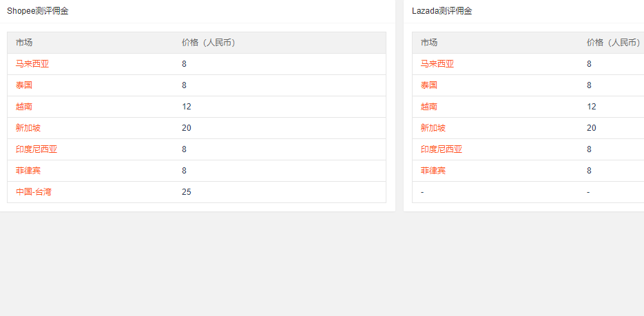
Task: Select price 8 for Lazada 菲律宾
Action: (590, 171)
